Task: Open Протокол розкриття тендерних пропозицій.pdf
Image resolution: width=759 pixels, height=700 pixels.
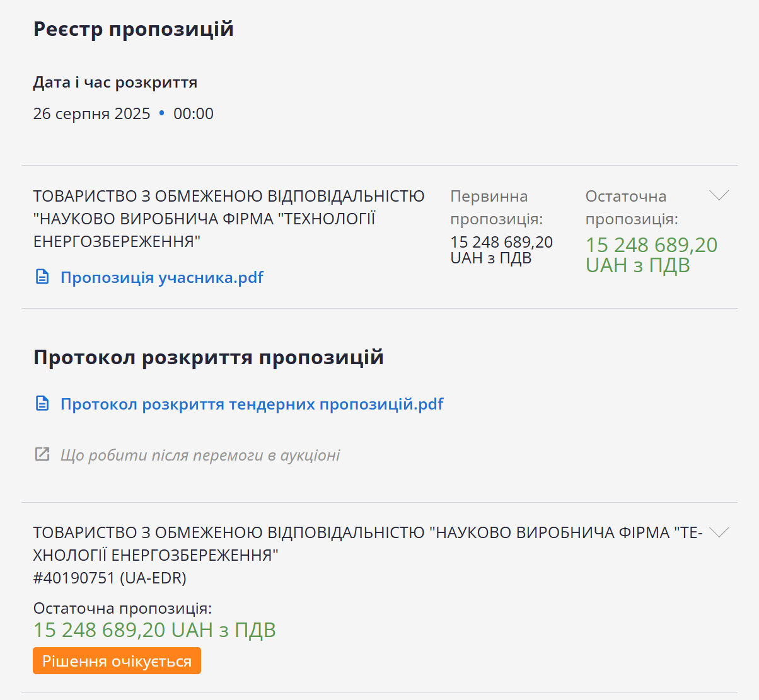Action: coord(252,404)
